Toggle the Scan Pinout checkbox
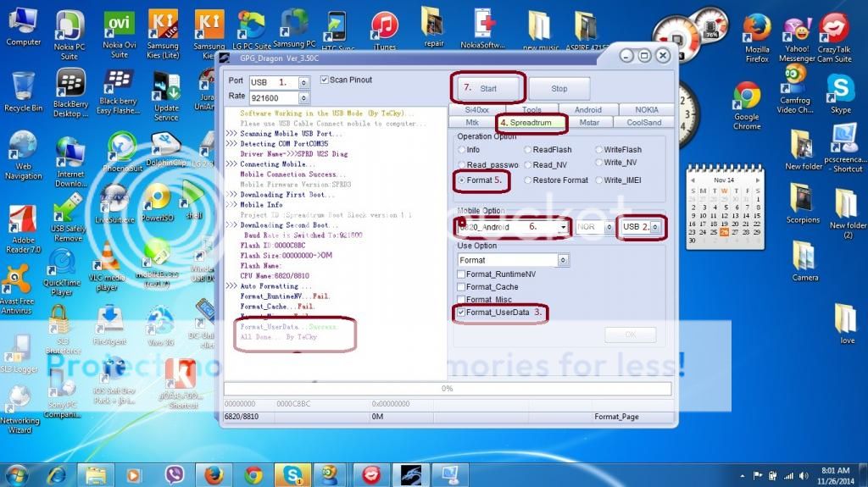868x487 pixels. point(325,80)
